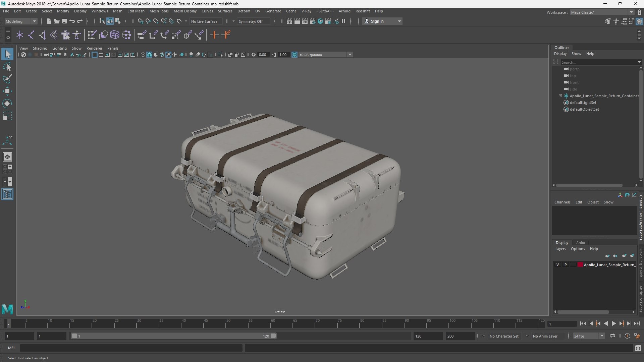The width and height of the screenshot is (644, 362).
Task: Click the play forward button
Action: click(x=613, y=323)
